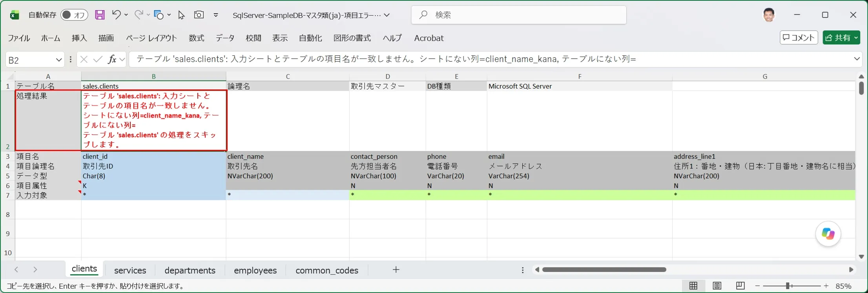The height and width of the screenshot is (293, 868).
Task: Switch to Normal view icon
Action: tap(693, 286)
